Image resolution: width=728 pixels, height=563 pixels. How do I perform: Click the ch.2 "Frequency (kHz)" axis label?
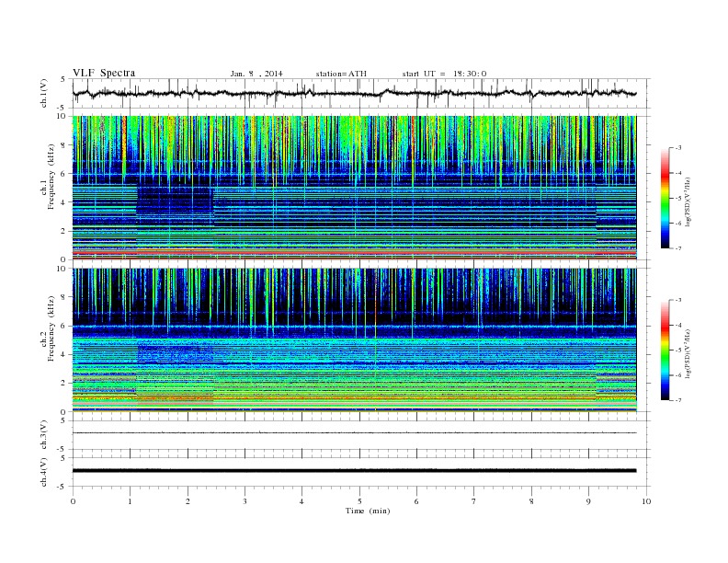click(x=51, y=328)
